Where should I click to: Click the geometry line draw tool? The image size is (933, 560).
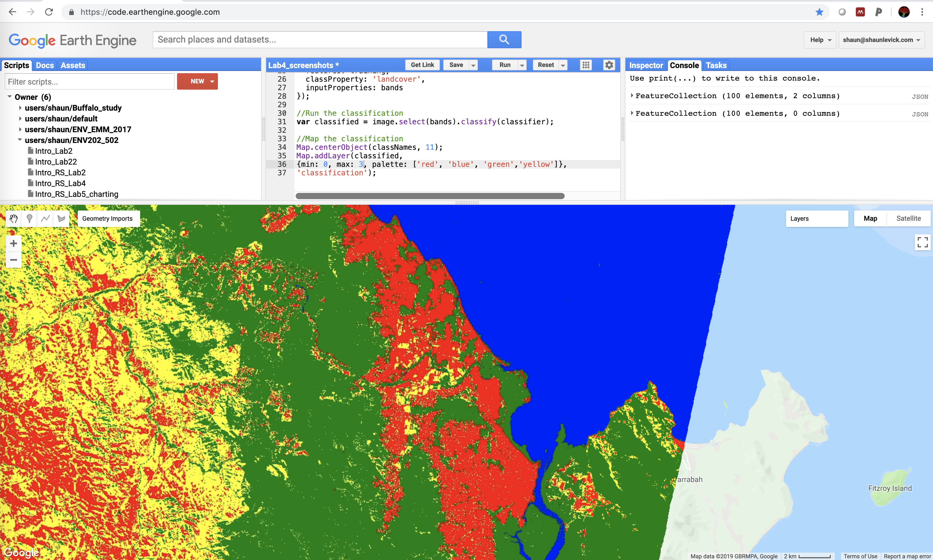pyautogui.click(x=45, y=218)
